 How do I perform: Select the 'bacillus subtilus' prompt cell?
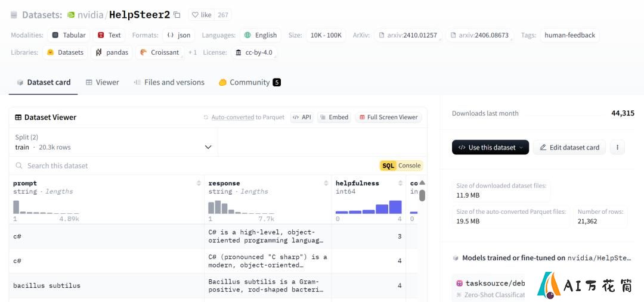(106, 285)
